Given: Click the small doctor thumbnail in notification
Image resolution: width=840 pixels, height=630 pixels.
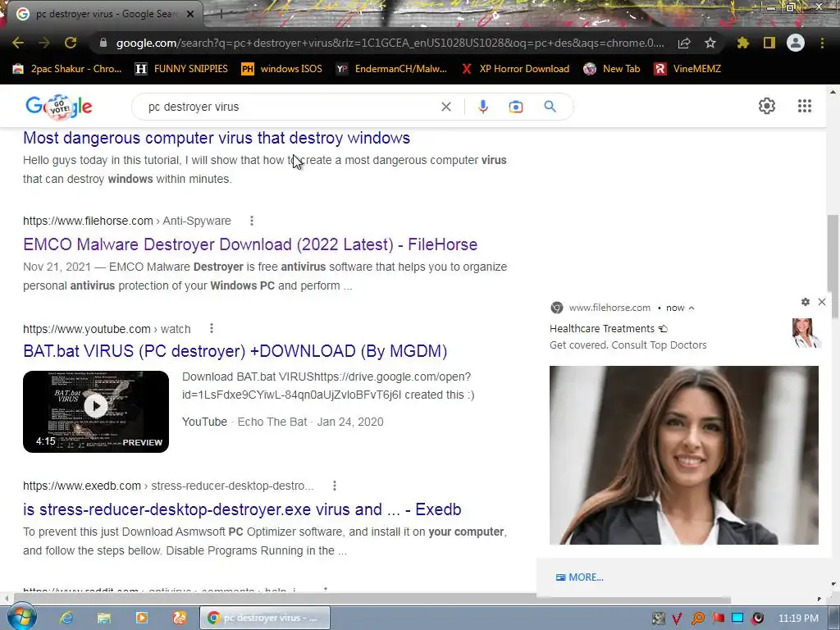Looking at the screenshot, I should click(x=806, y=333).
